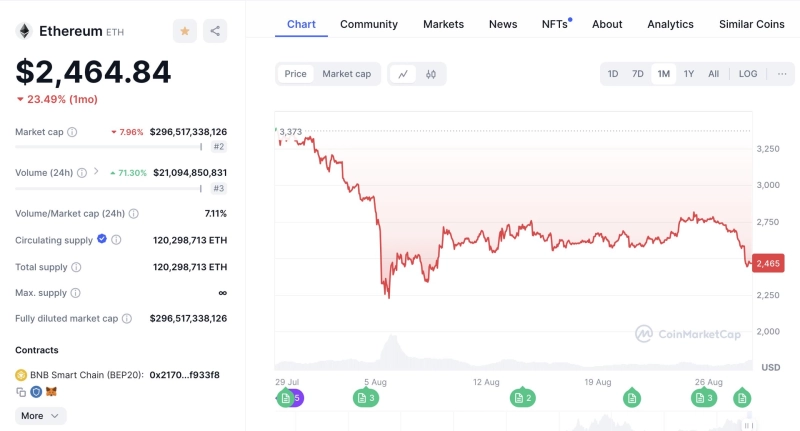Open the three-dot chart options menu
The width and height of the screenshot is (800, 431).
point(782,74)
